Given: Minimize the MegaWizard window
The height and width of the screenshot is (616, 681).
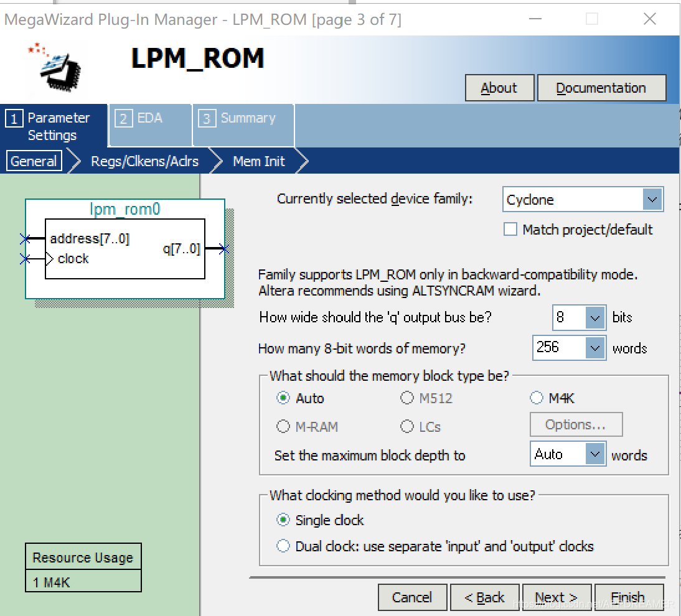Looking at the screenshot, I should click(535, 19).
